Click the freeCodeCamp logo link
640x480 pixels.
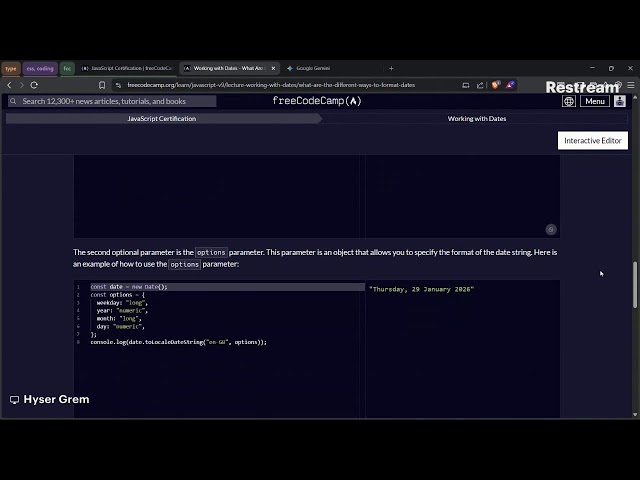tap(317, 101)
